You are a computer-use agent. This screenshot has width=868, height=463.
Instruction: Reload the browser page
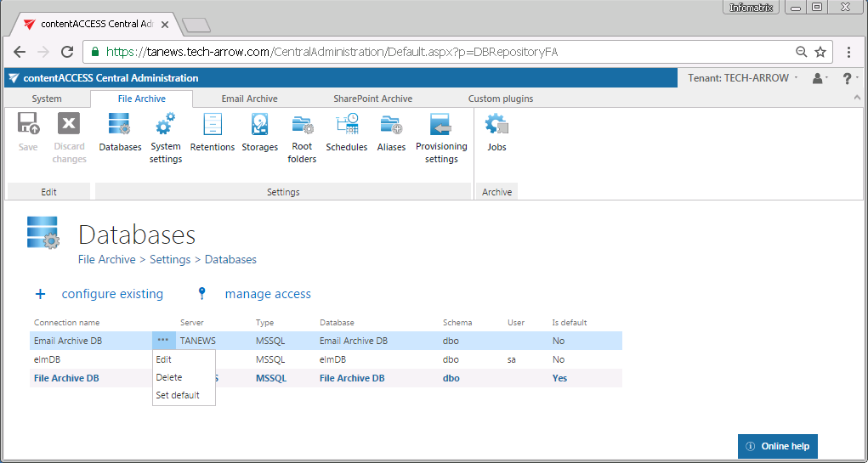coord(67,52)
